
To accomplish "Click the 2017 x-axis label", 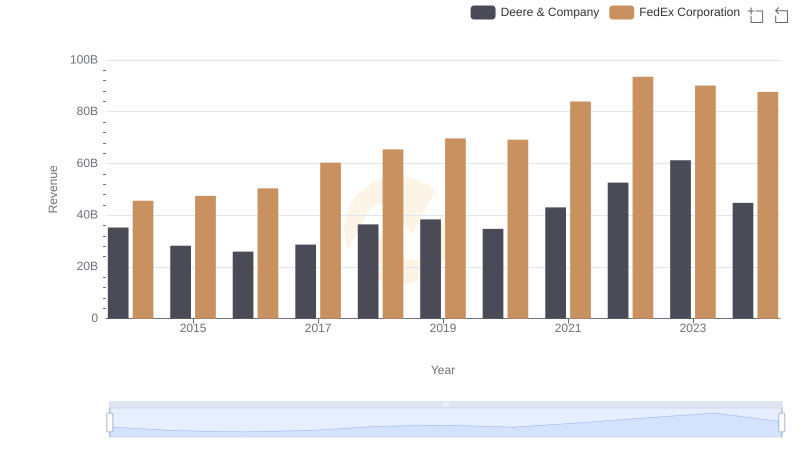I will tap(318, 328).
